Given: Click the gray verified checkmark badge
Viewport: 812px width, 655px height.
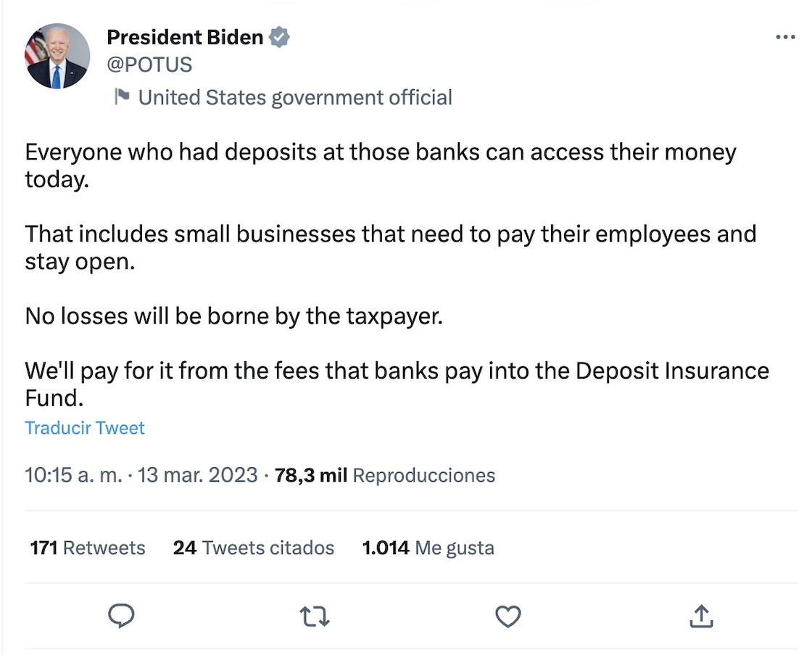Looking at the screenshot, I should [x=280, y=38].
